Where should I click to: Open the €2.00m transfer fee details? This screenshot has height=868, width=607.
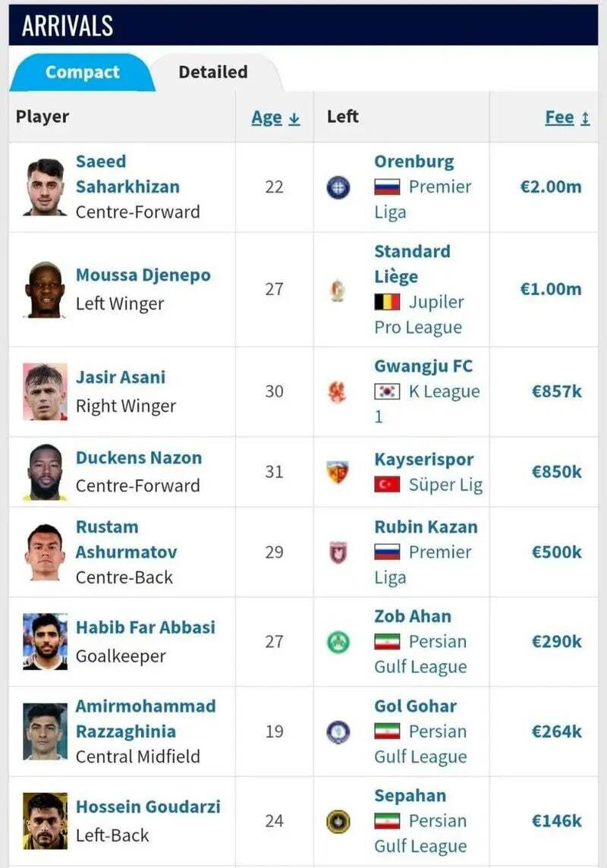point(550,187)
